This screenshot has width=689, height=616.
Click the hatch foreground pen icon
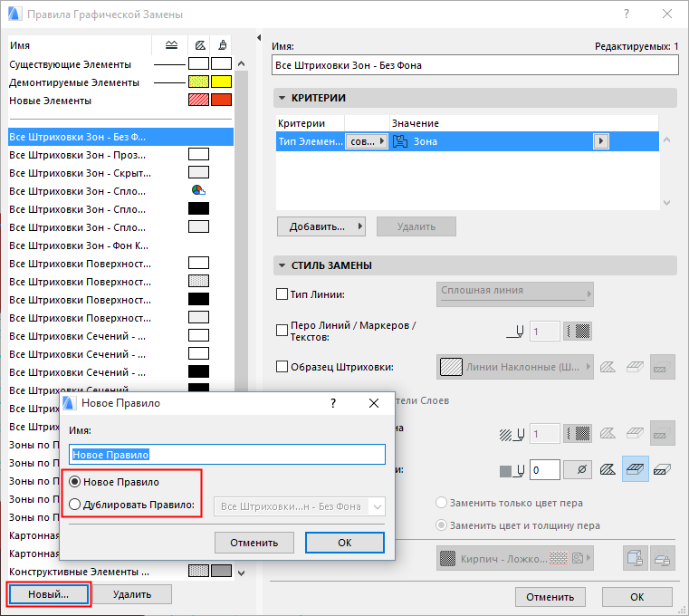click(x=512, y=435)
